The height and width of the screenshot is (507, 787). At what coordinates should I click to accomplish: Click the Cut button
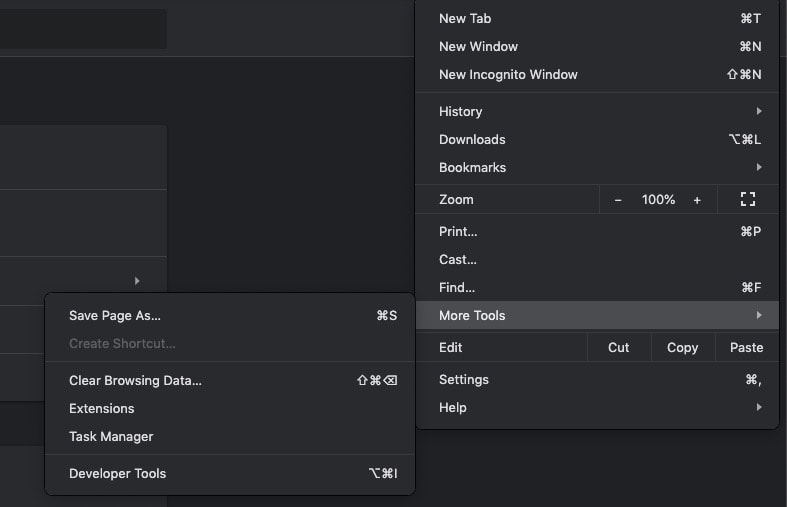coord(619,347)
